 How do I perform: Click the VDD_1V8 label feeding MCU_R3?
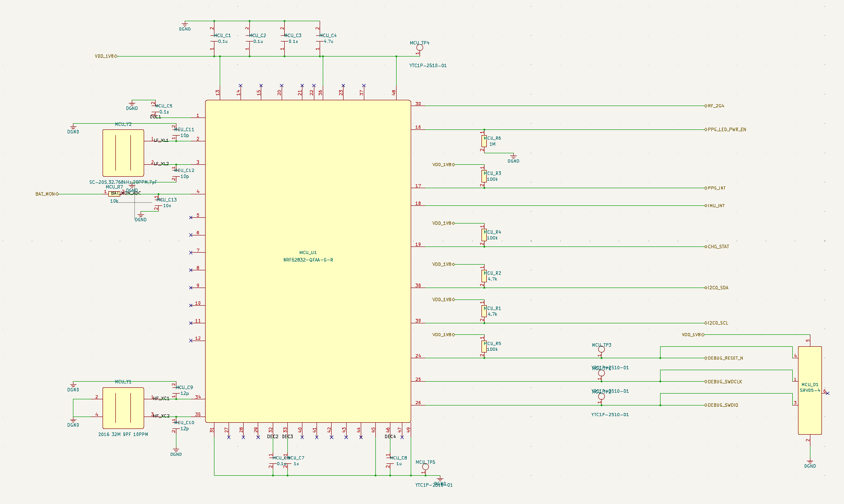[x=443, y=165]
